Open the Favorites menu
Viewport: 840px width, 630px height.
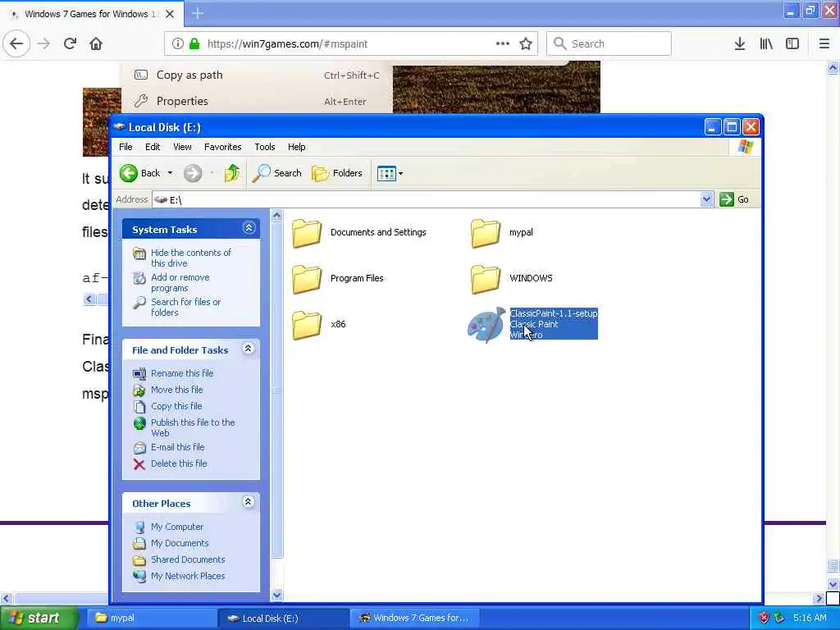pos(222,147)
